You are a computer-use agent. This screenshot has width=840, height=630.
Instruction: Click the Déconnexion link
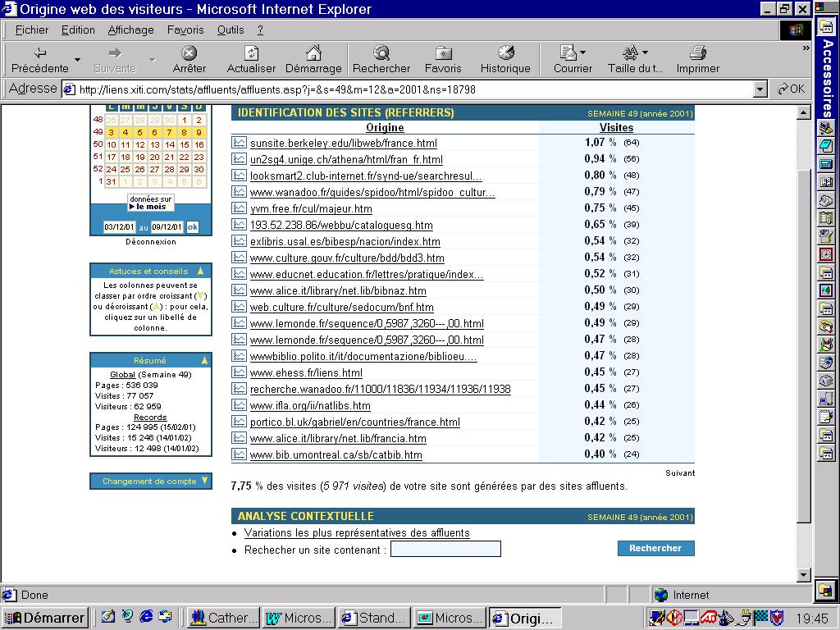point(151,242)
